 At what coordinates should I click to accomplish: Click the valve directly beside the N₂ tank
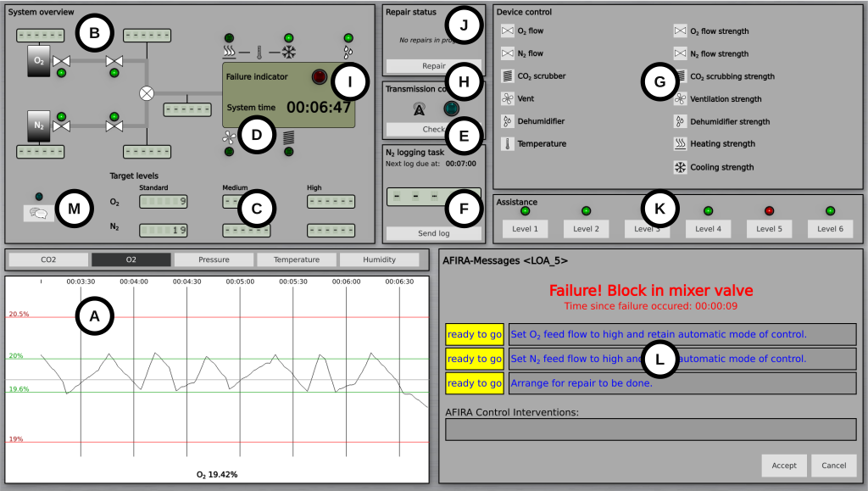click(61, 126)
